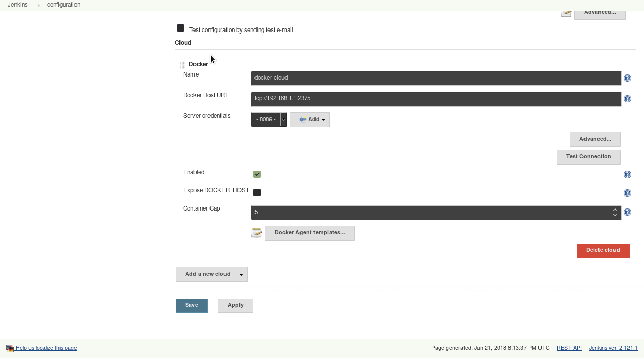Open help for the Name field
The image size is (644, 358).
tap(627, 78)
